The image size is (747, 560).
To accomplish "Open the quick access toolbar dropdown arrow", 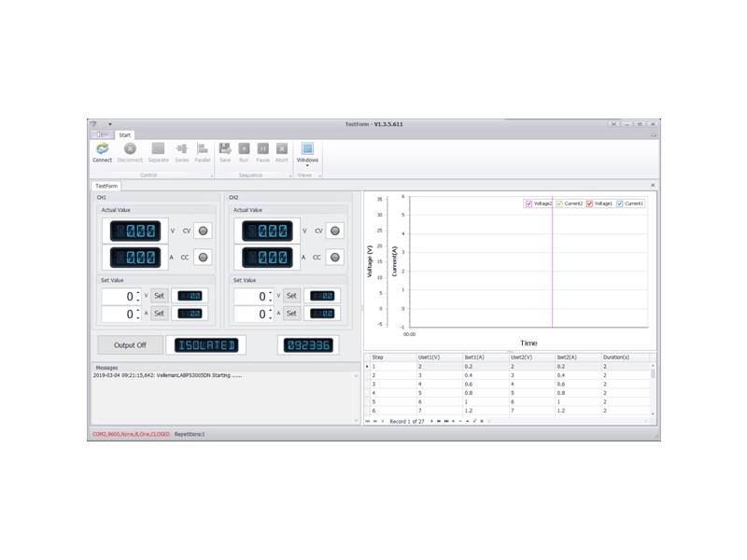I will (109, 124).
